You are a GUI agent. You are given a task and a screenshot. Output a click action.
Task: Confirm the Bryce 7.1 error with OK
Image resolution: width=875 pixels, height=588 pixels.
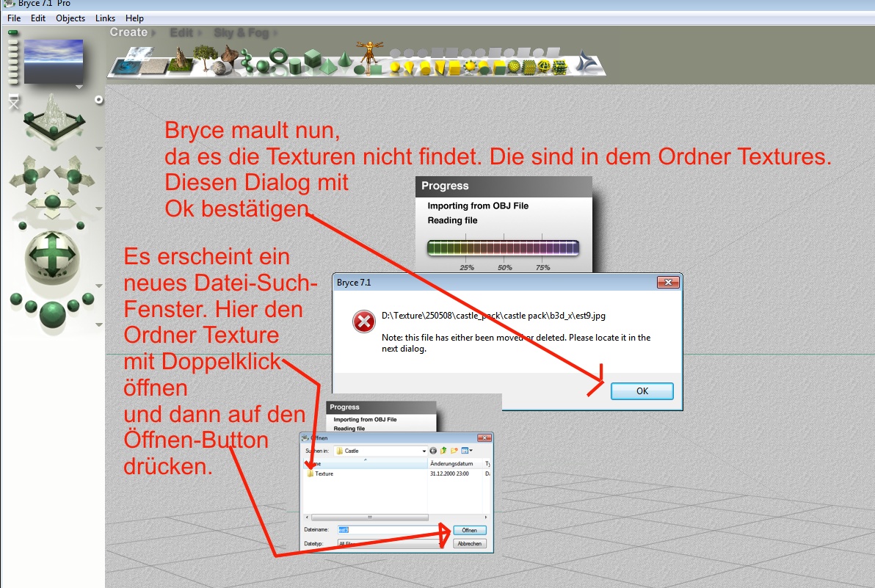[x=642, y=391]
